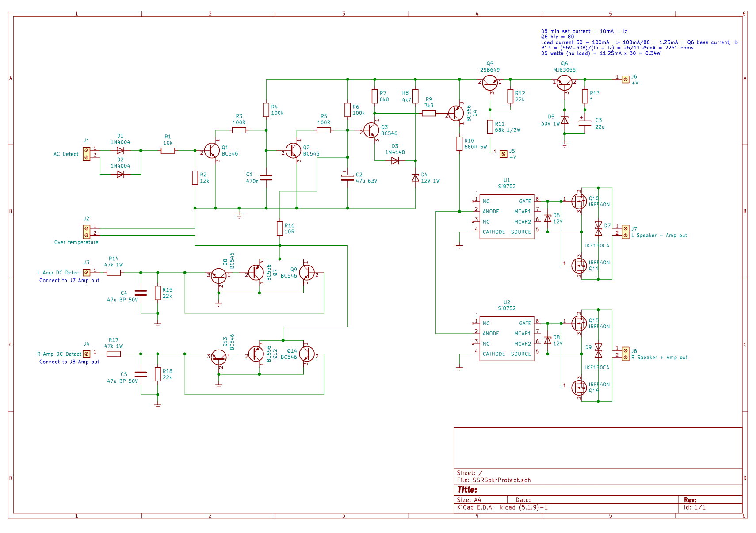Viewport: 756px width, 533px height.
Task: Click the 'D5 min sat current = 10mA' note line
Action: tap(584, 31)
